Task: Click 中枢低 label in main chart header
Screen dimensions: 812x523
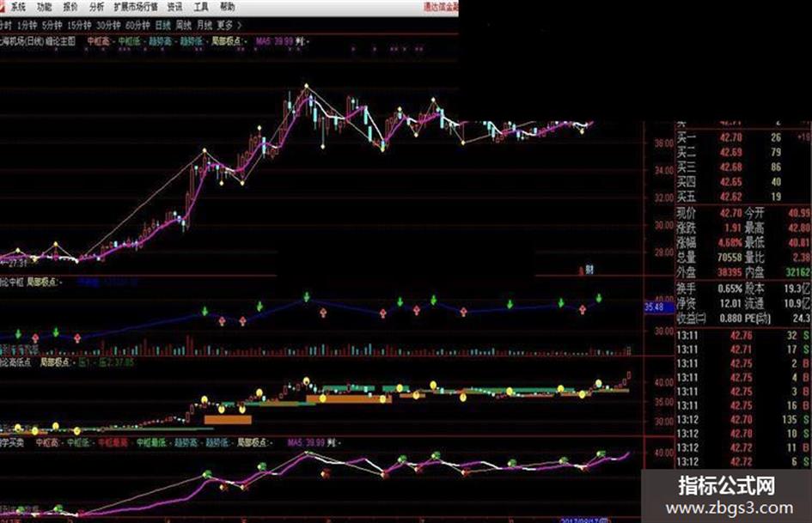Action: pyautogui.click(x=129, y=41)
